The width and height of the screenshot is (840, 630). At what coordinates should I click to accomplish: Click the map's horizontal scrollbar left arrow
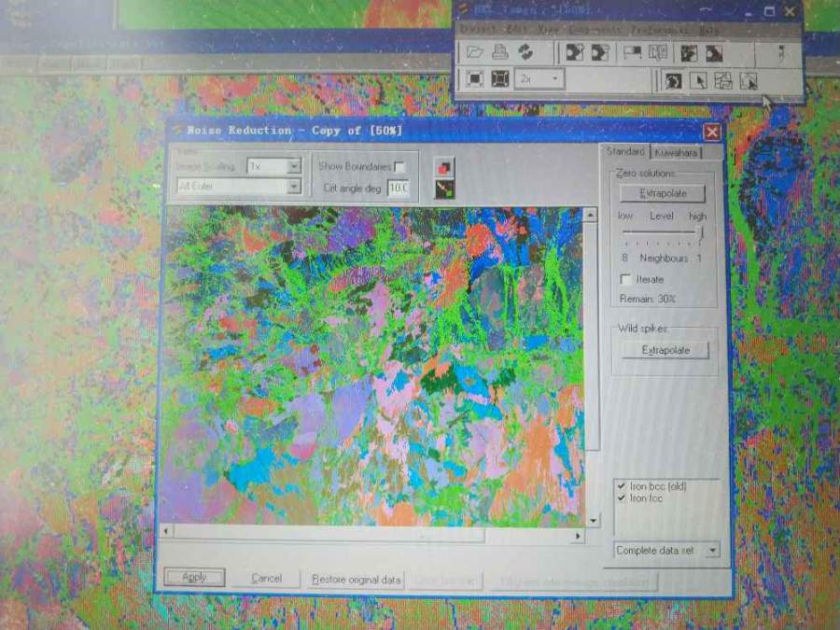click(167, 531)
